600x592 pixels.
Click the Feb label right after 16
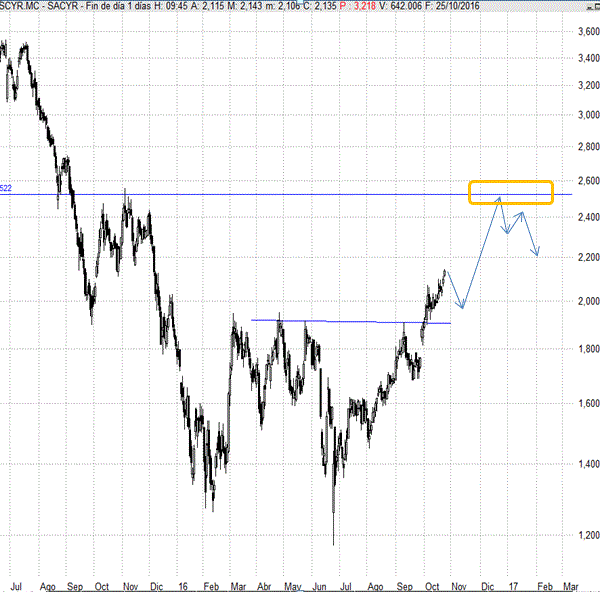pyautogui.click(x=211, y=586)
